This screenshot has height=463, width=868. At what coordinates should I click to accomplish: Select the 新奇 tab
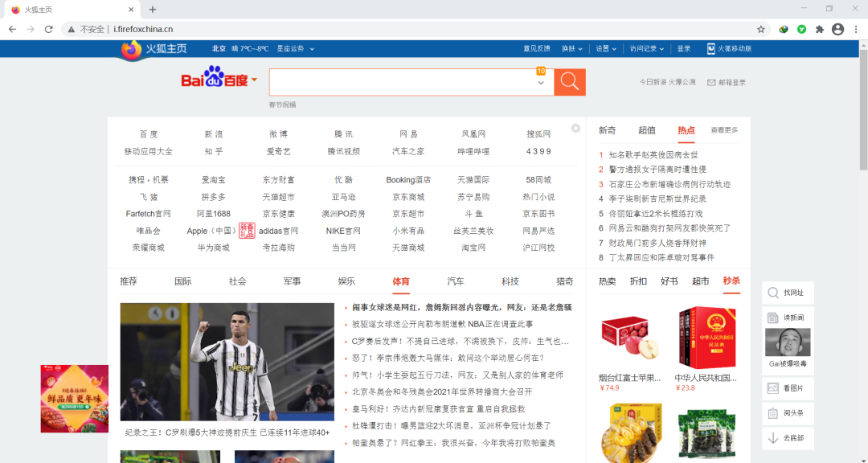pos(608,131)
